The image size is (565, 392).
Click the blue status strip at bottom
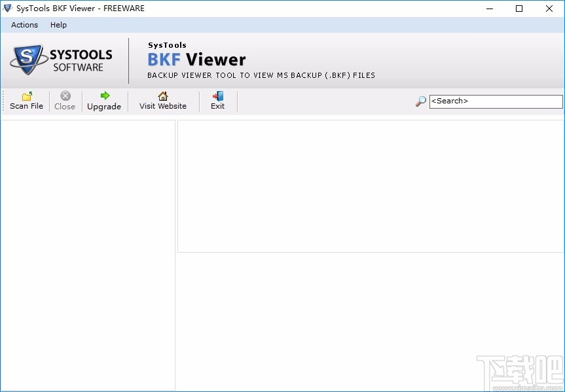tap(282, 388)
